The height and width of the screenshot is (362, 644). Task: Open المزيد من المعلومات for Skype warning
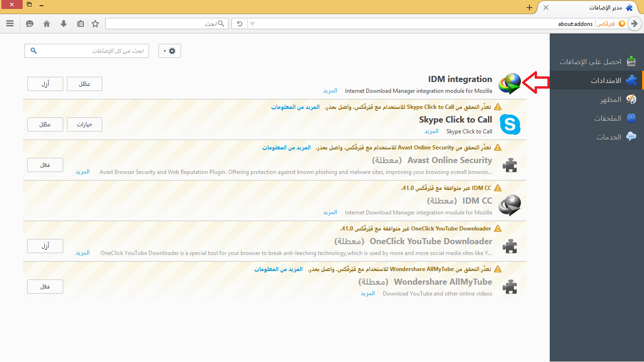click(x=295, y=107)
